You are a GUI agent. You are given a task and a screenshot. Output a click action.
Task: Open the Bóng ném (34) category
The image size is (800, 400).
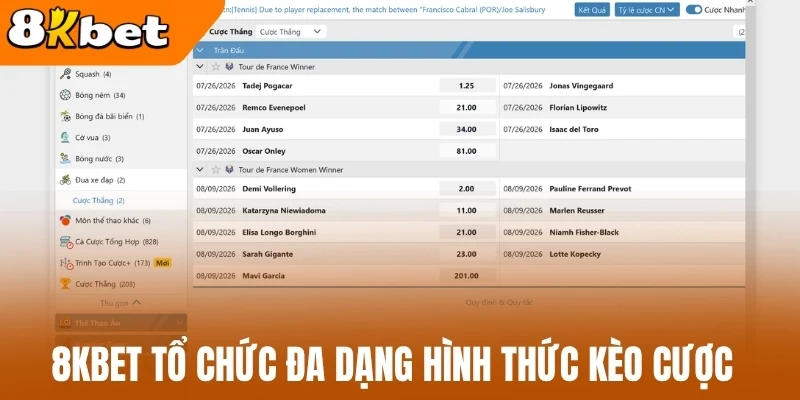[x=121, y=95]
